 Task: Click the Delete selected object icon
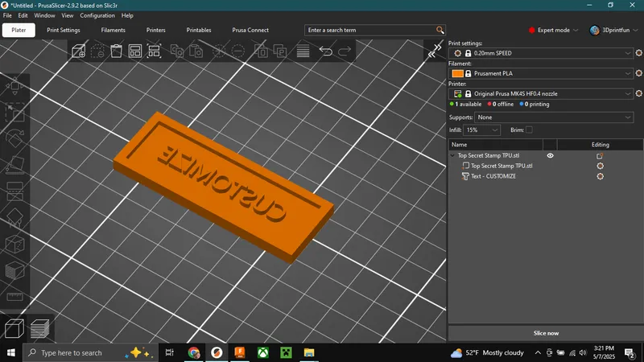pos(97,51)
